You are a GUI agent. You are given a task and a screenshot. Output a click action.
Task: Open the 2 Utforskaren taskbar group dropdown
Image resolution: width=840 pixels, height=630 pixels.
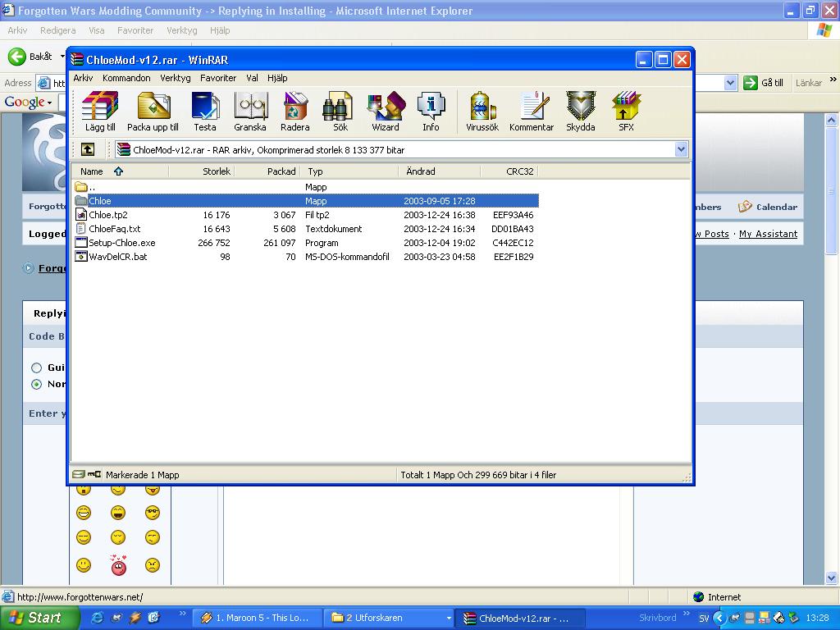[x=449, y=618]
